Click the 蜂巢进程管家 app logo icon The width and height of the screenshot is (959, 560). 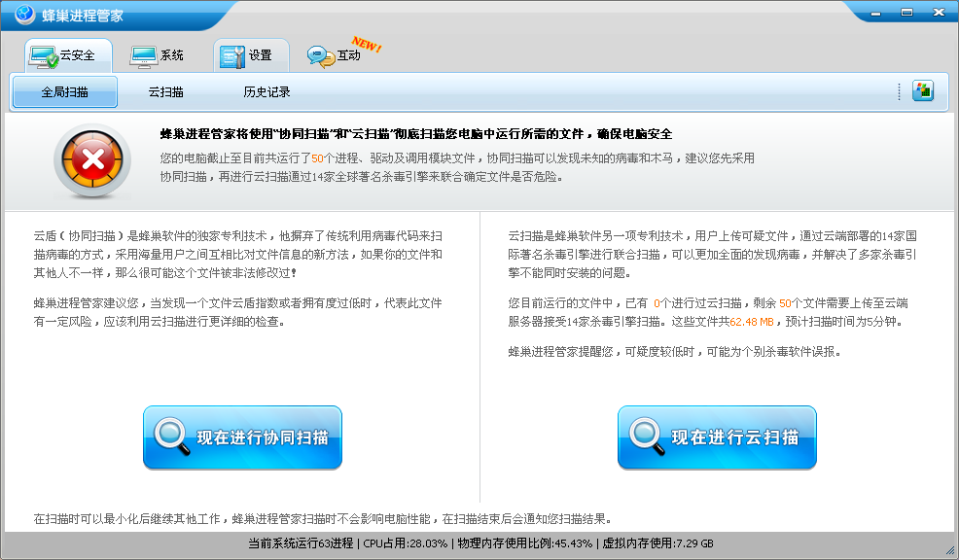point(25,14)
